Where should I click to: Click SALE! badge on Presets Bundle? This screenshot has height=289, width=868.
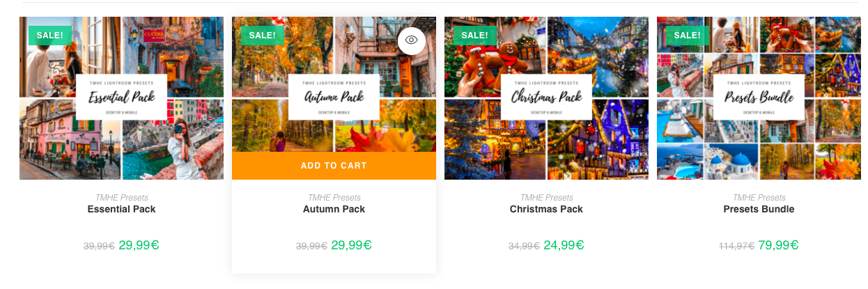click(688, 36)
